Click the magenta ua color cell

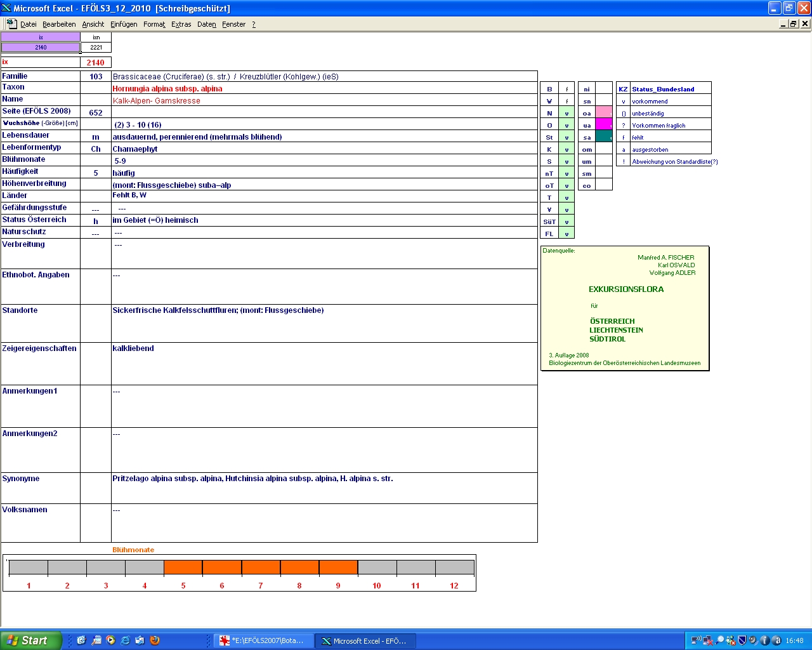pyautogui.click(x=603, y=125)
